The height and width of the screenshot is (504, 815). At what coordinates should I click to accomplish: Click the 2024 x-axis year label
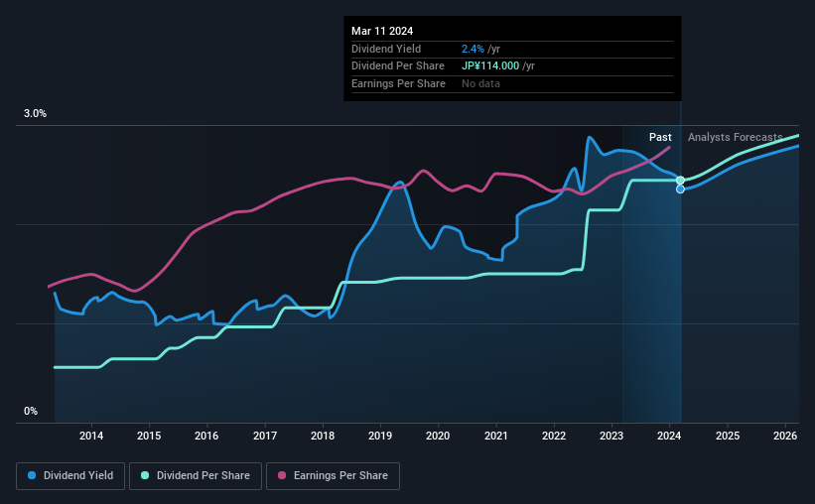[x=669, y=436]
